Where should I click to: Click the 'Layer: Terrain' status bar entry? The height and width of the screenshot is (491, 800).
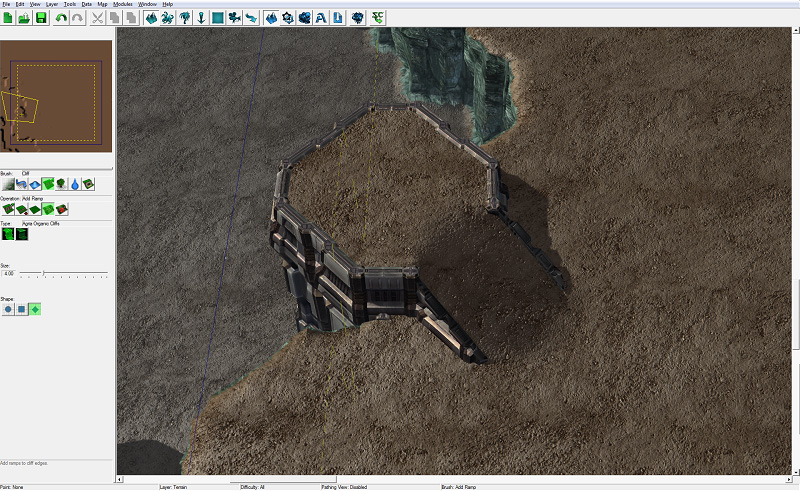click(x=173, y=487)
